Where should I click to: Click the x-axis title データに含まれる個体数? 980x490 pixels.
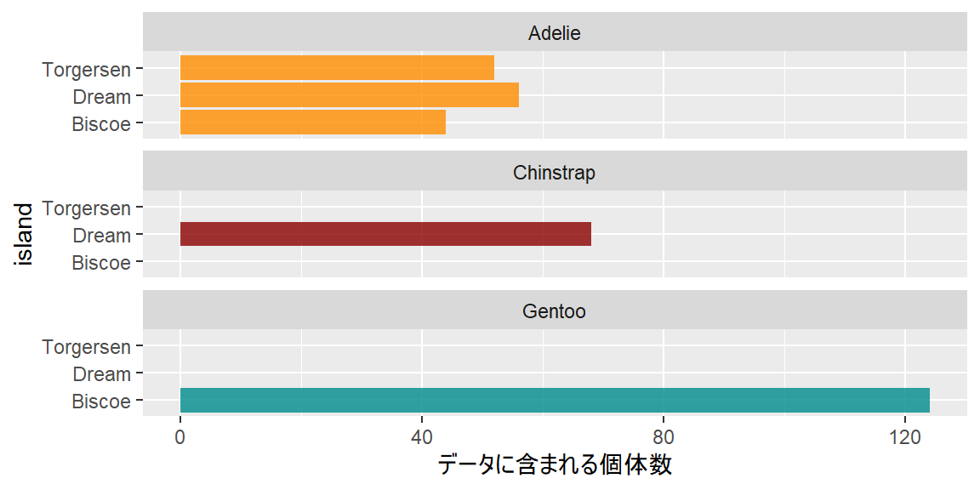pyautogui.click(x=555, y=465)
